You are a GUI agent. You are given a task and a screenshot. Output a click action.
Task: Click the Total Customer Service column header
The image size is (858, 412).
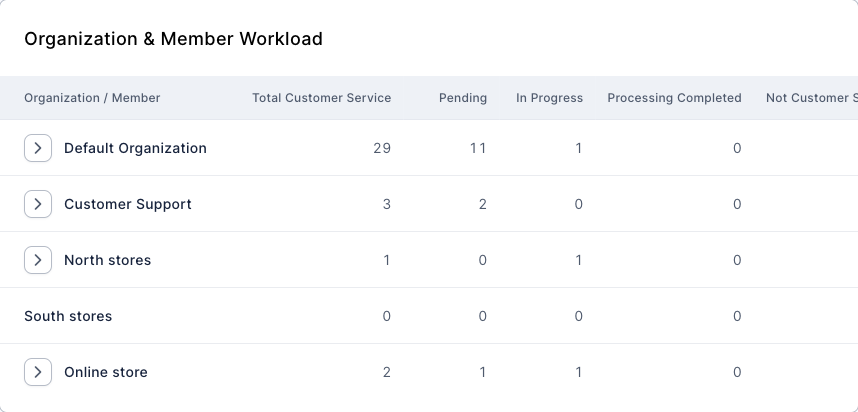pos(321,98)
